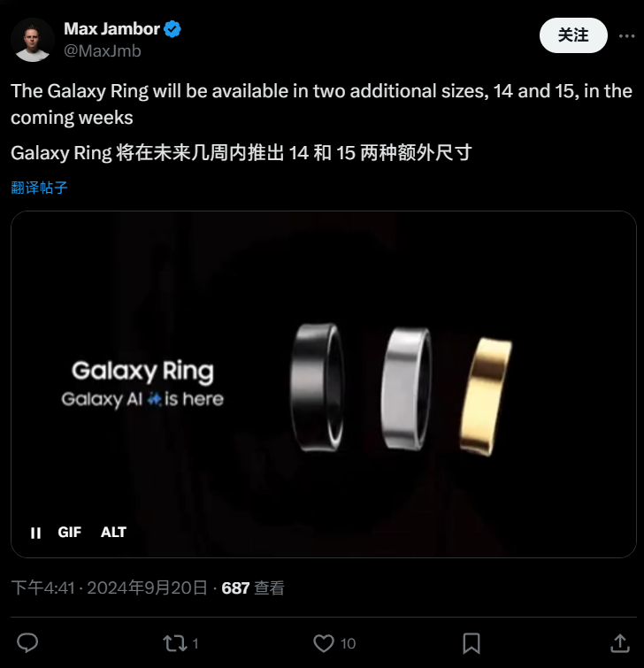Viewport: 644px width, 668px height.
Task: Click the Max Jambor display name
Action: [x=111, y=29]
